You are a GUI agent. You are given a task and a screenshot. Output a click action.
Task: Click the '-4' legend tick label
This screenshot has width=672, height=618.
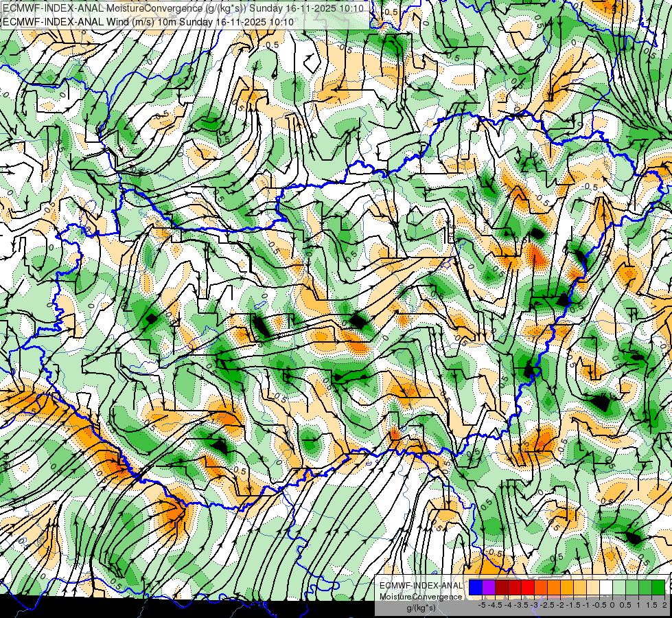pos(508,605)
